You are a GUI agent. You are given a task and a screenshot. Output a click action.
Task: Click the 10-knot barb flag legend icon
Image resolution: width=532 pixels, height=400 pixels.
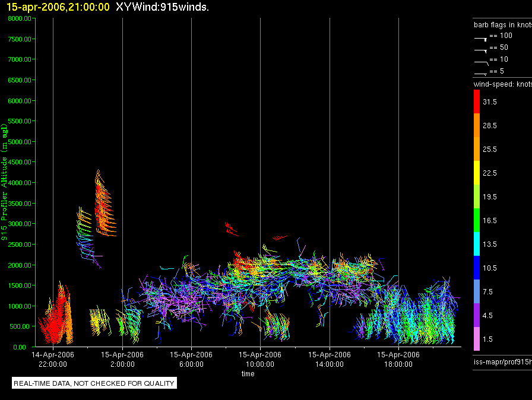tap(481, 63)
